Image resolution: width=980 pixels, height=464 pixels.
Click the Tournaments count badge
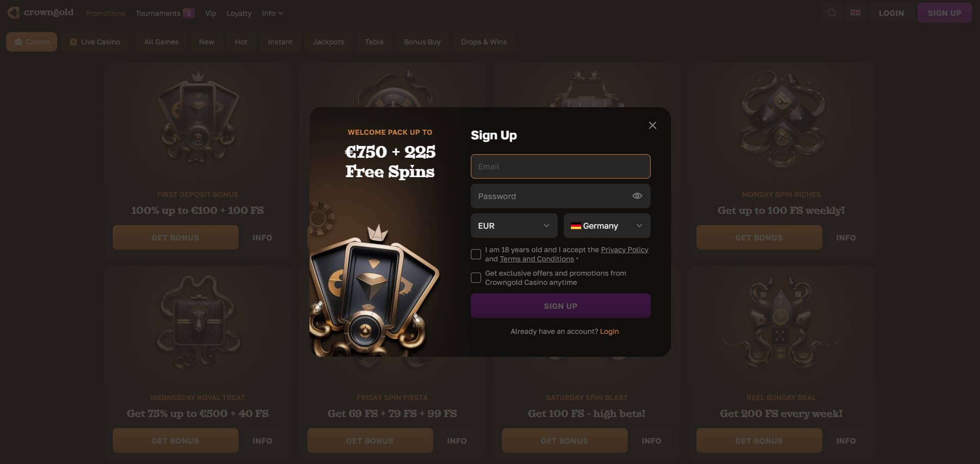pyautogui.click(x=189, y=13)
